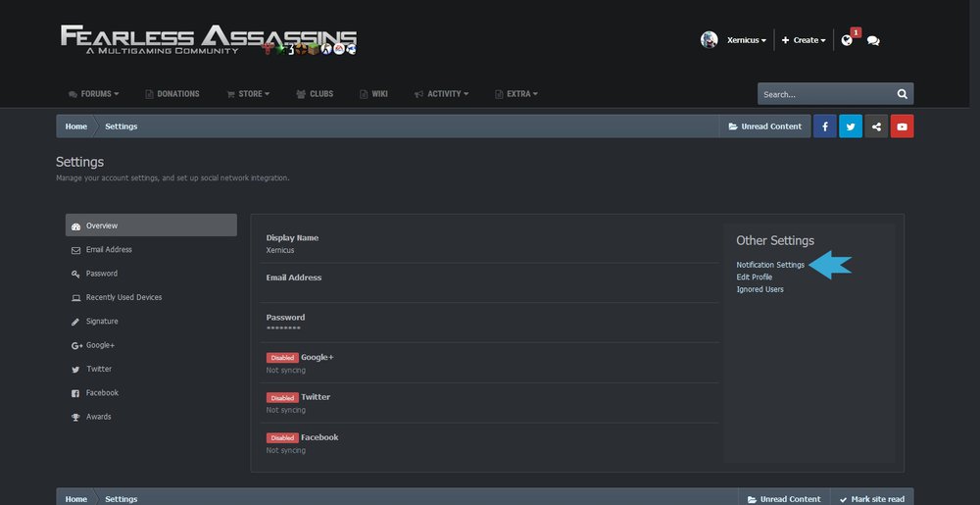Open the Facebook sidebar tab

pos(151,392)
